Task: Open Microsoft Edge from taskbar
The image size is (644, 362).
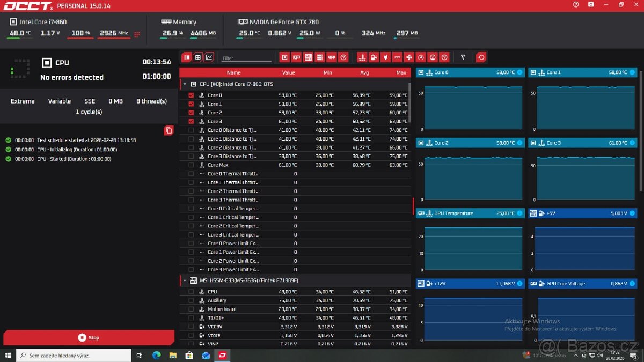Action: point(156,355)
